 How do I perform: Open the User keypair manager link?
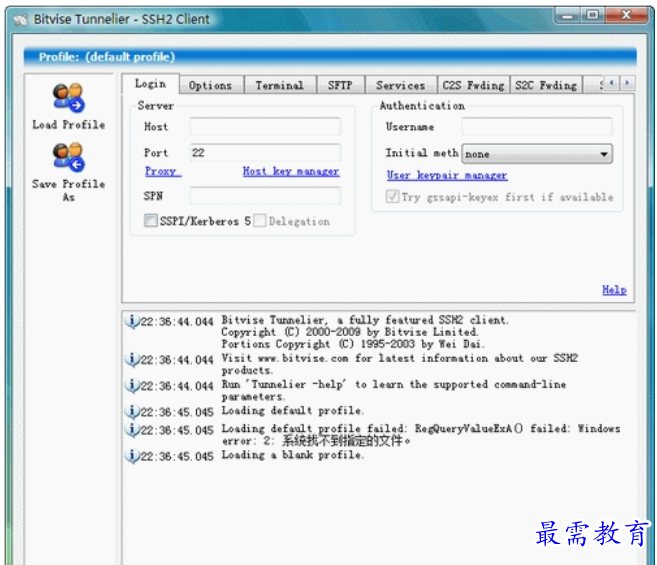447,175
